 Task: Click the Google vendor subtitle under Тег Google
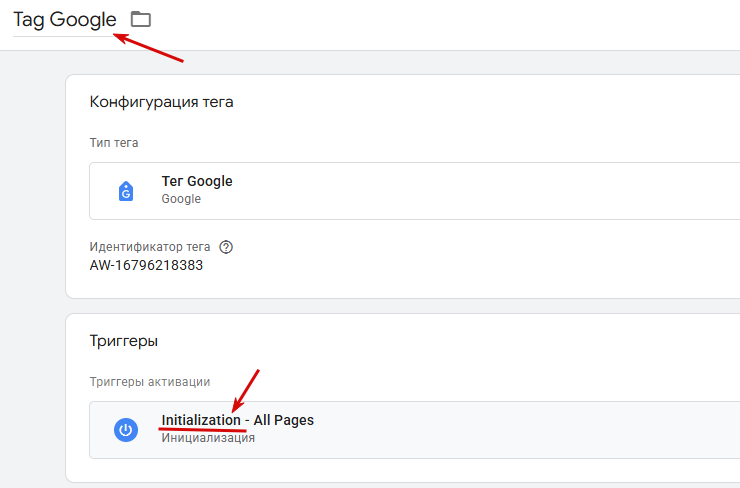click(181, 199)
